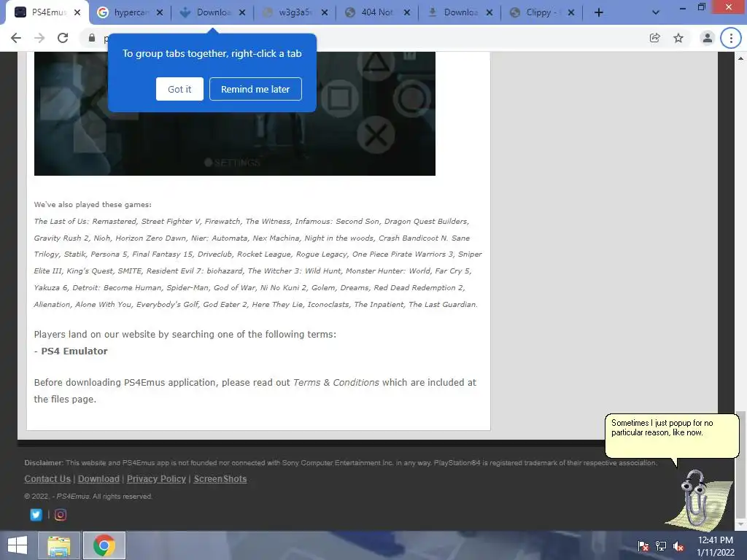Click the Chrome taskbar icon
The width and height of the screenshot is (747, 560).
coord(104,545)
